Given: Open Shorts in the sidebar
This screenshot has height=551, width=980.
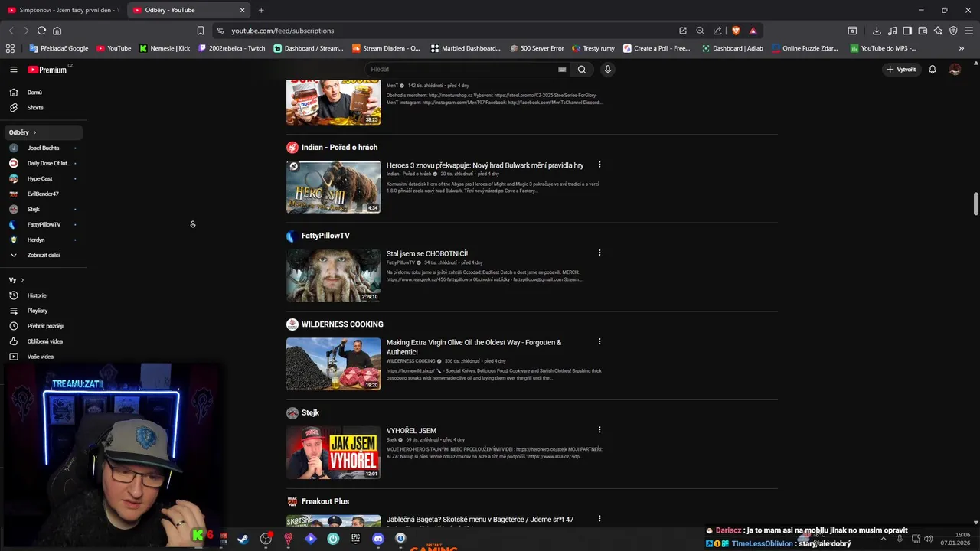Looking at the screenshot, I should [x=43, y=107].
